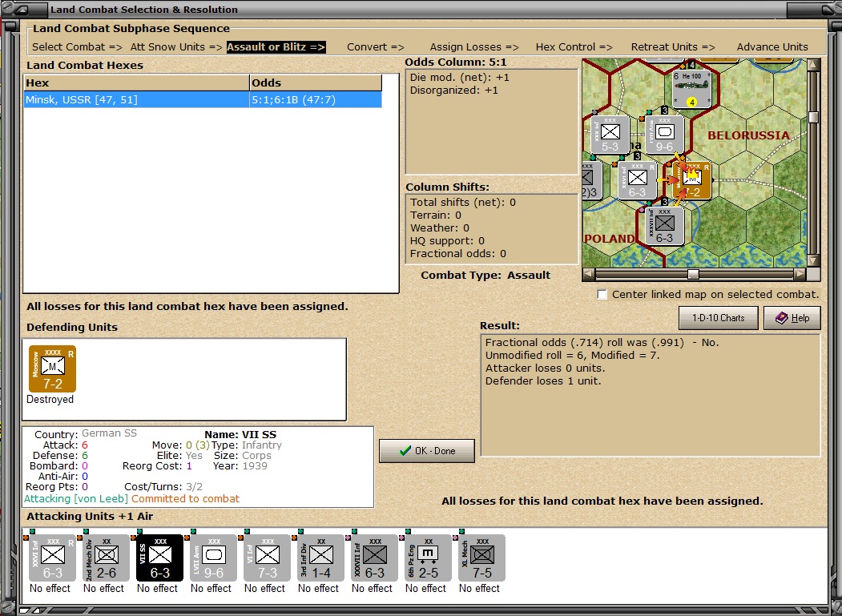The width and height of the screenshot is (842, 616).
Task: Click the 9-6 armor counter on map
Action: point(664,135)
